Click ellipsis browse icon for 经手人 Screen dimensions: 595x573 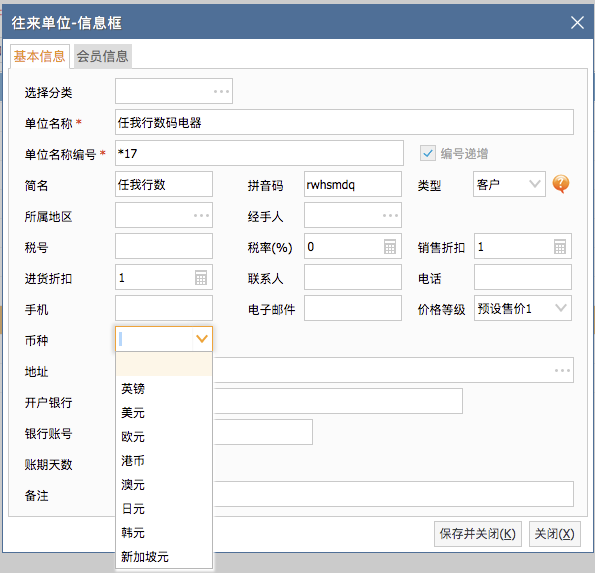(390, 215)
